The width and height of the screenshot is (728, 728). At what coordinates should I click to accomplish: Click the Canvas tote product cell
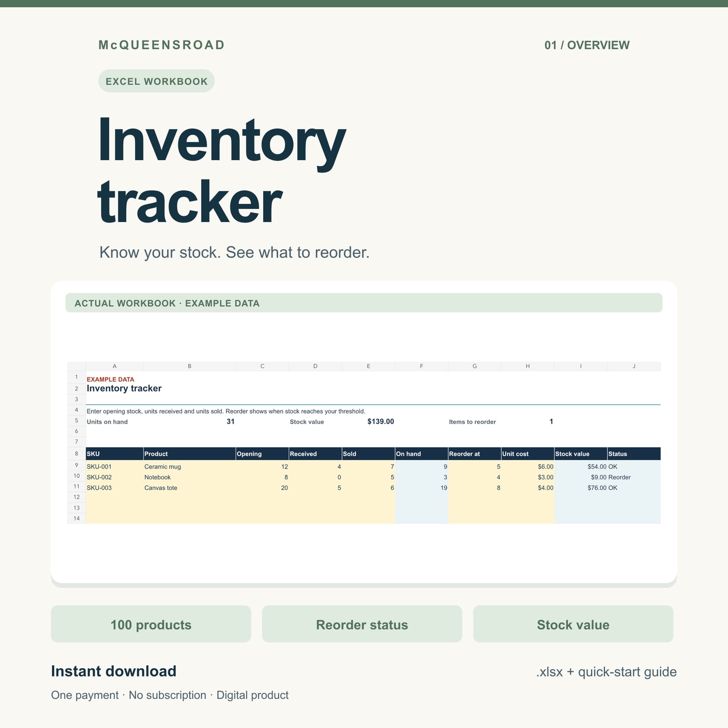(190, 488)
